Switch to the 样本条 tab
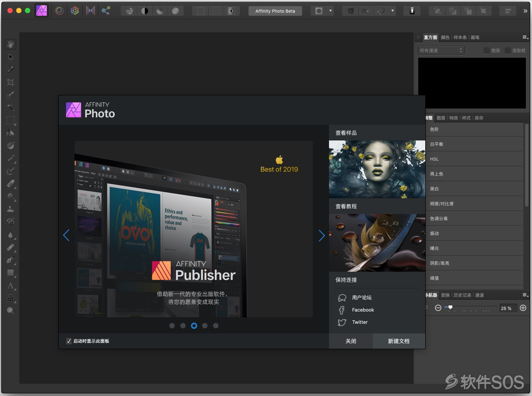The width and height of the screenshot is (532, 396). click(x=460, y=38)
